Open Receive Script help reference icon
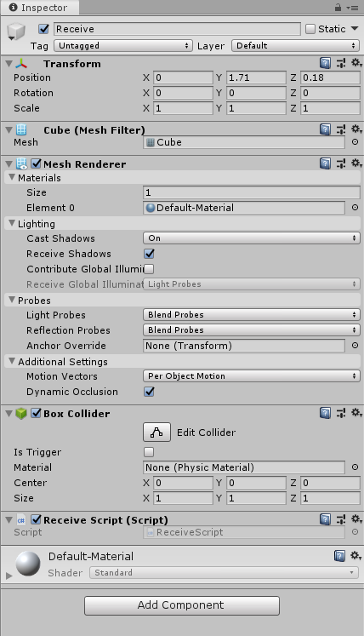Viewport: 364px width, 636px height. tap(325, 519)
